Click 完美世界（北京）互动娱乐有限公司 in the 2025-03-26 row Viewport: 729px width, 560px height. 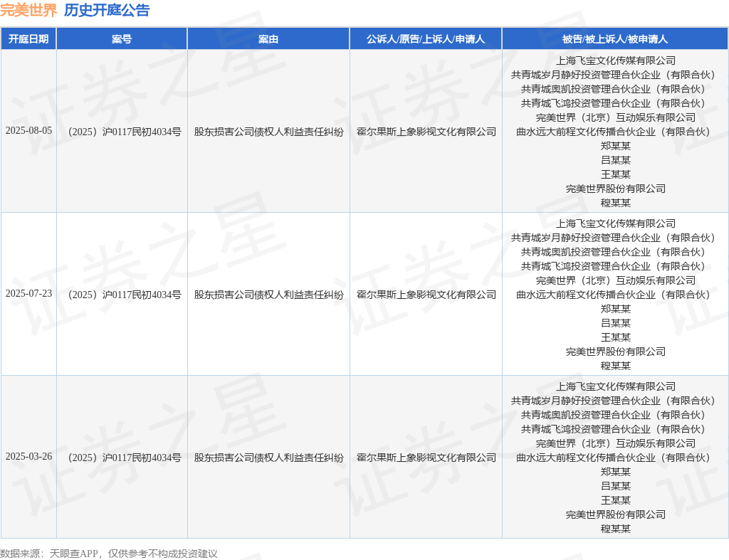point(616,443)
